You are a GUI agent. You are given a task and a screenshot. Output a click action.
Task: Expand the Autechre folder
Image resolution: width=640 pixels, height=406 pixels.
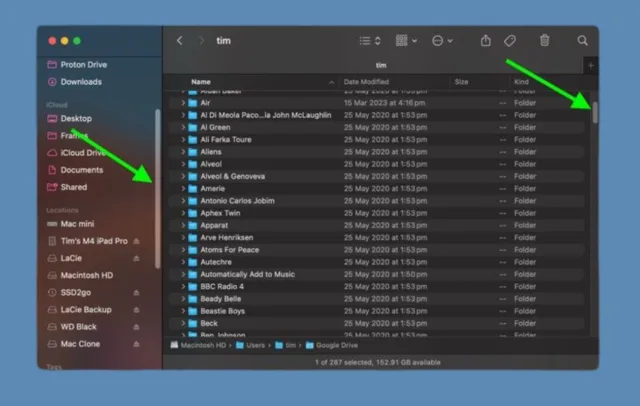tap(183, 262)
